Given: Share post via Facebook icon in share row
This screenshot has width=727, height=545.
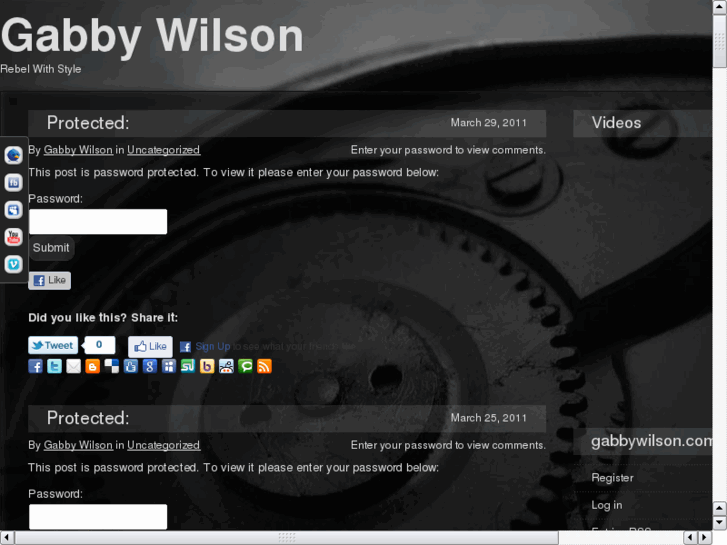Looking at the screenshot, I should click(35, 366).
